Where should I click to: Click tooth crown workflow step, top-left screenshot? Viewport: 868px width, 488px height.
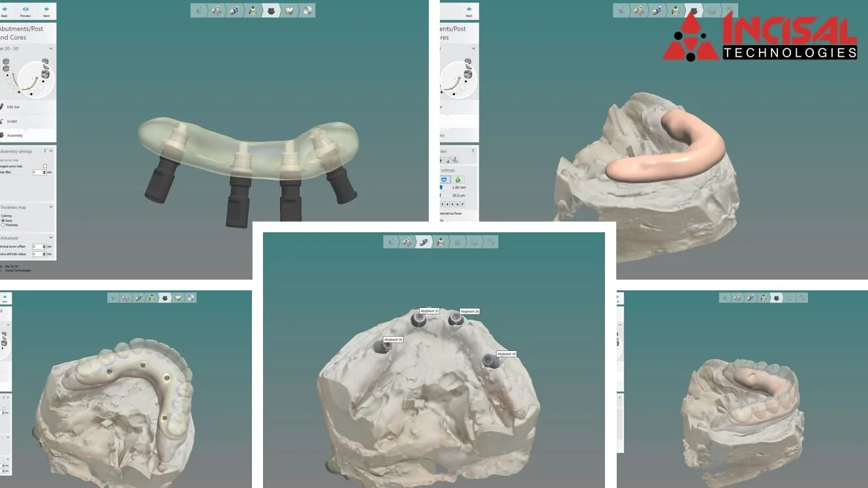[289, 10]
